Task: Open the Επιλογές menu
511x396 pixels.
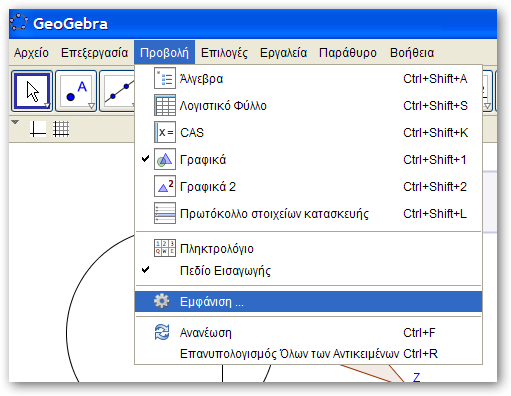Action: coord(224,53)
